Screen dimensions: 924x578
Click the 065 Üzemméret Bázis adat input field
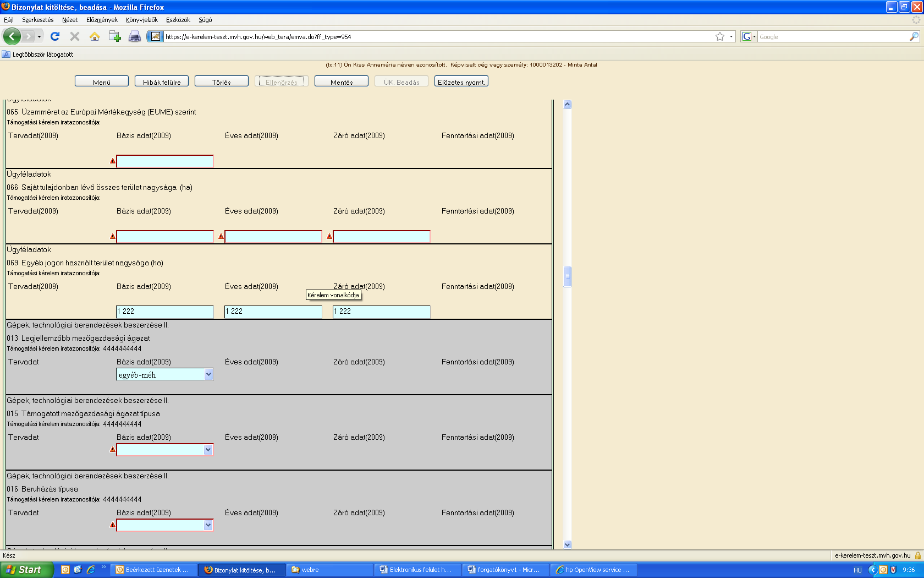165,161
